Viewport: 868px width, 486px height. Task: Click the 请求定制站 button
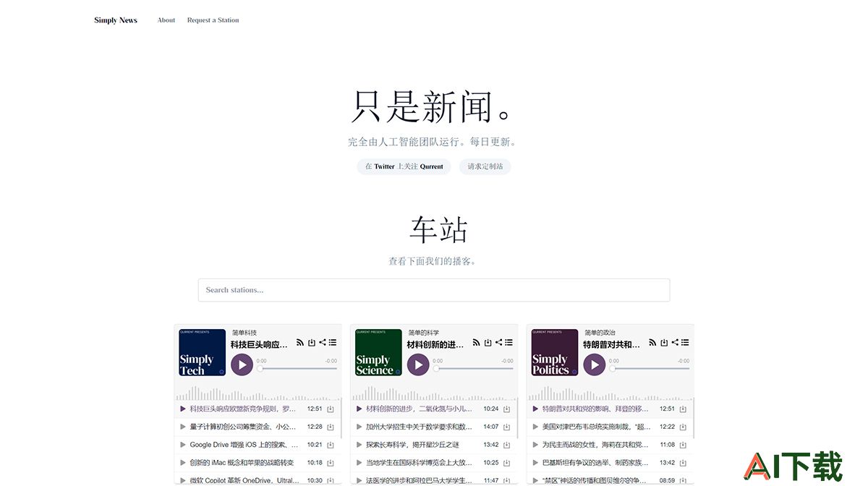tap(485, 166)
